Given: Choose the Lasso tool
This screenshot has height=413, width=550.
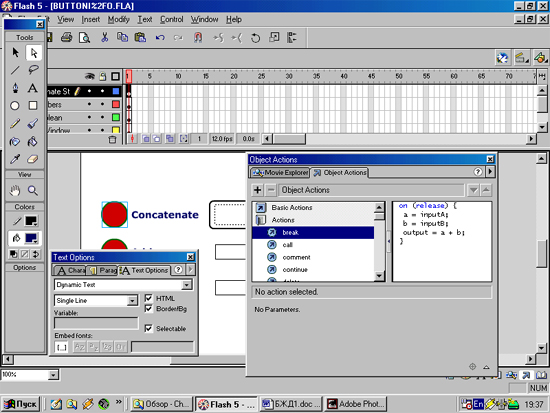Looking at the screenshot, I should click(x=33, y=70).
